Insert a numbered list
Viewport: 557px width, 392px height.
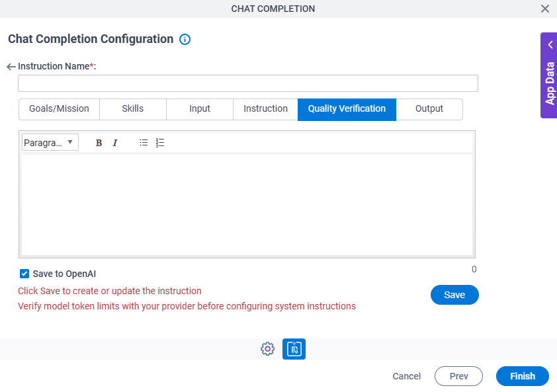(x=160, y=143)
